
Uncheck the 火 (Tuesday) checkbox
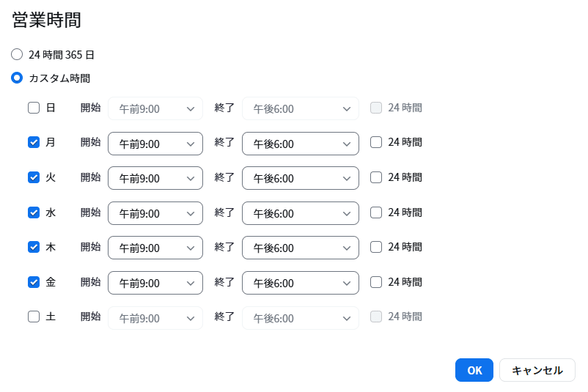tap(34, 177)
